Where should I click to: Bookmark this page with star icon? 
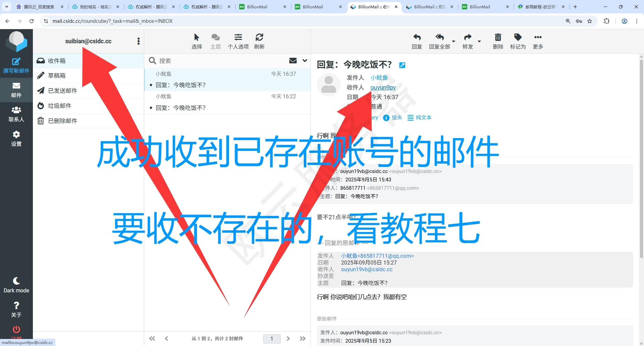[590, 21]
